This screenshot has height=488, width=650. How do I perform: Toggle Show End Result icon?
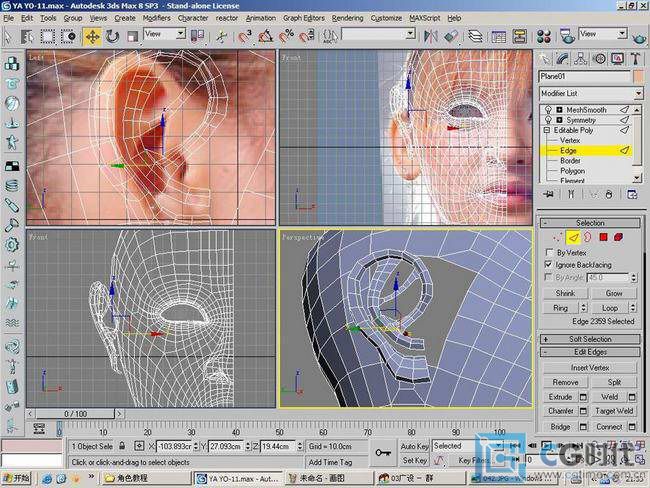pyautogui.click(x=571, y=194)
